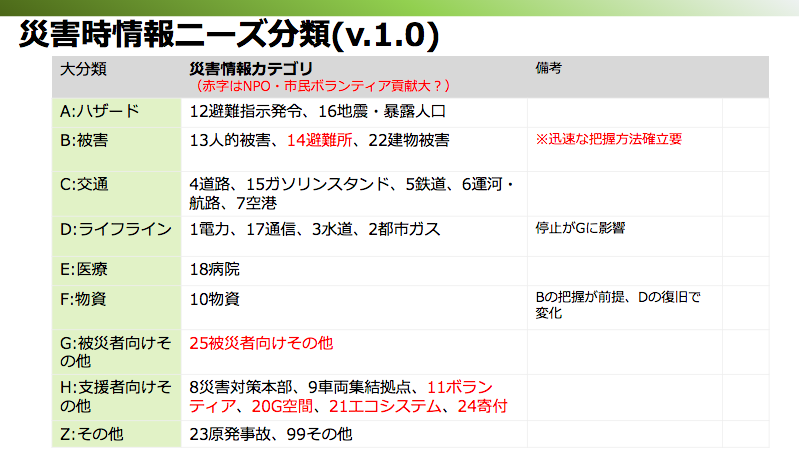
Task: Click the remark Bの把握が前提、Dの復旧で変化
Action: (x=618, y=305)
